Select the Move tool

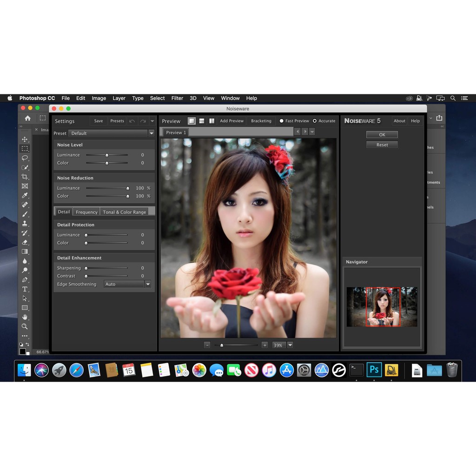(x=25, y=140)
